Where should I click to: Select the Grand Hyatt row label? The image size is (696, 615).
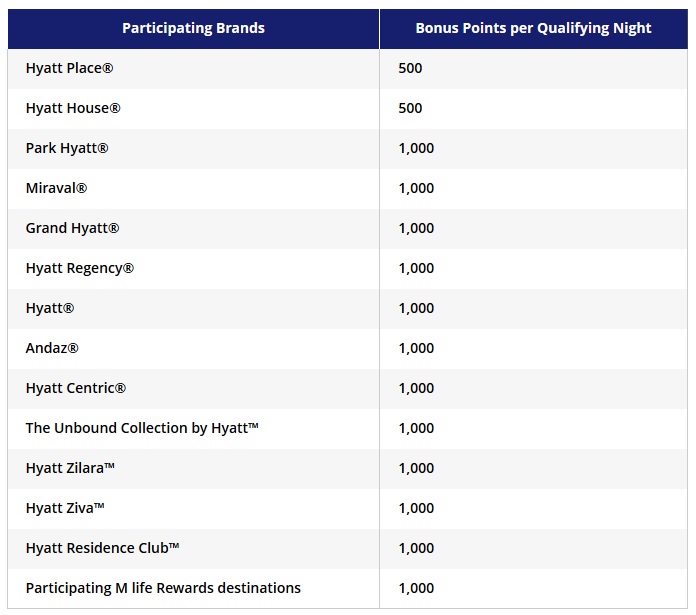pyautogui.click(x=72, y=228)
